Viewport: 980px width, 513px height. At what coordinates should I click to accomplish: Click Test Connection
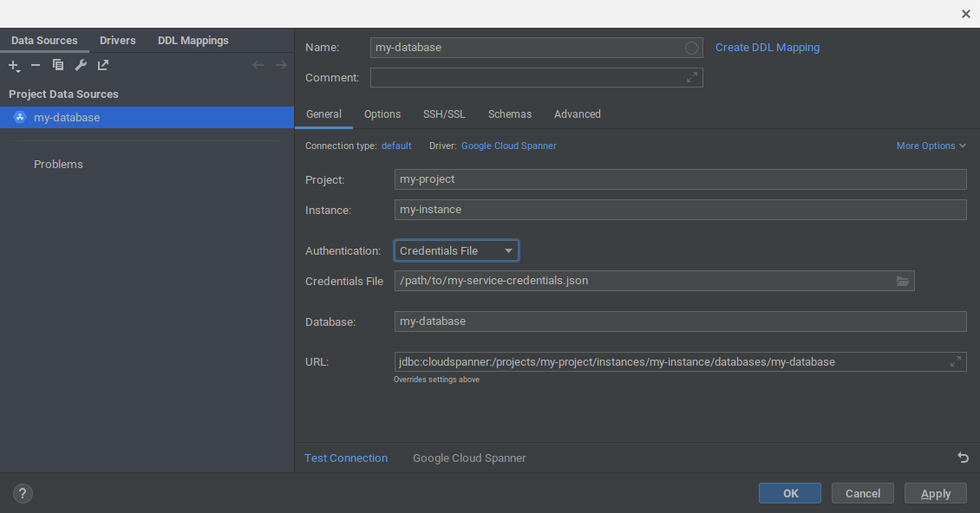(x=346, y=458)
